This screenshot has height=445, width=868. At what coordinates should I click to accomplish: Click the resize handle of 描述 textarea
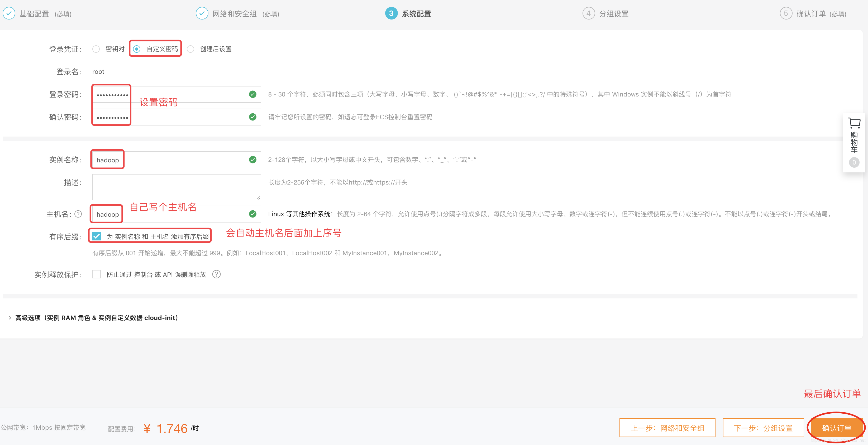(258, 197)
